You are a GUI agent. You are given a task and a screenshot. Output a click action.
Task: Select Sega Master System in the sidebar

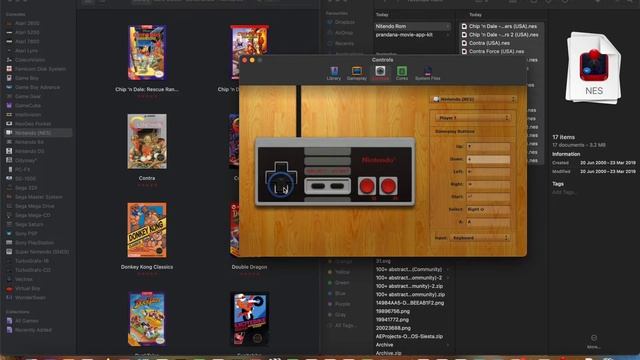coord(38,197)
